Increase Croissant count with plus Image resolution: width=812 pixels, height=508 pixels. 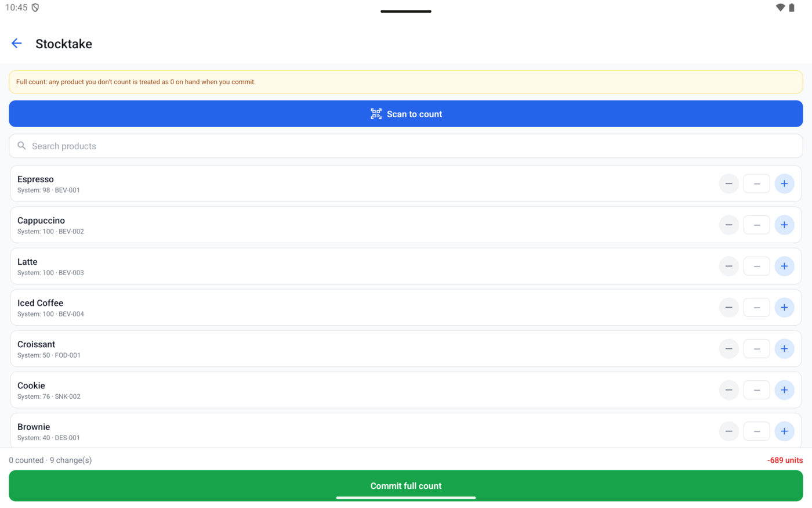click(x=784, y=348)
